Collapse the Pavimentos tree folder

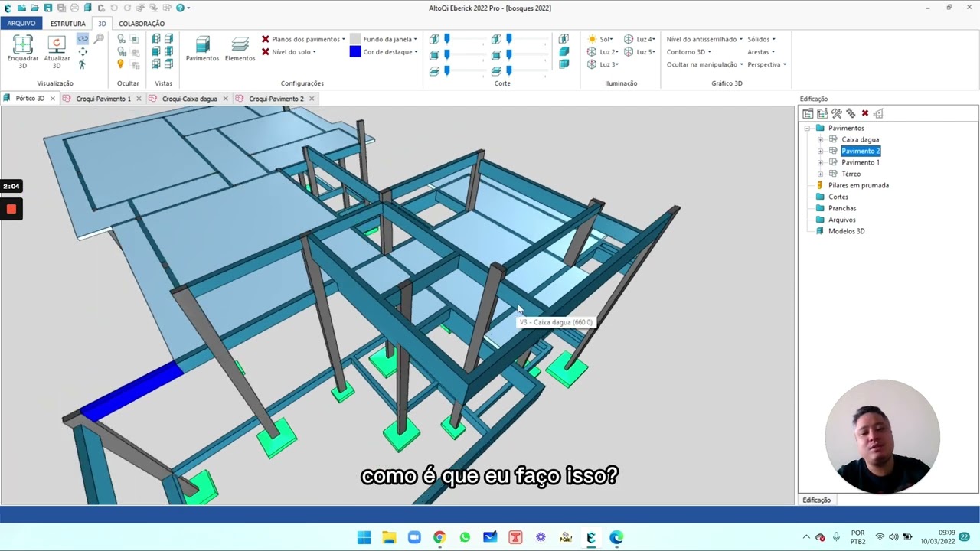[807, 129]
